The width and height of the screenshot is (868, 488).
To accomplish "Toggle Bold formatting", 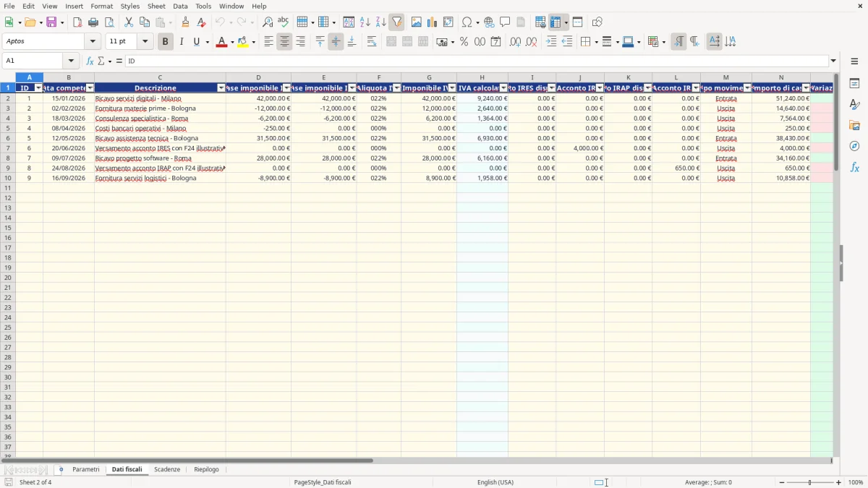I will pos(166,42).
